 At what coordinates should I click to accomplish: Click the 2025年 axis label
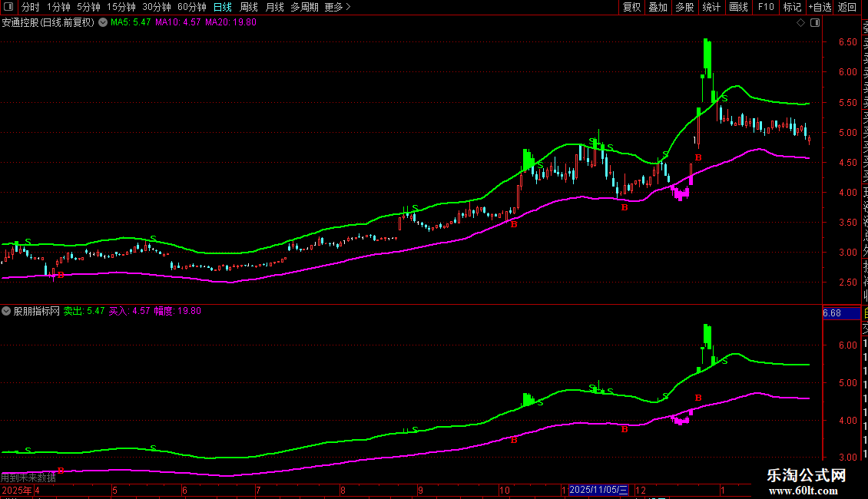pos(17,490)
